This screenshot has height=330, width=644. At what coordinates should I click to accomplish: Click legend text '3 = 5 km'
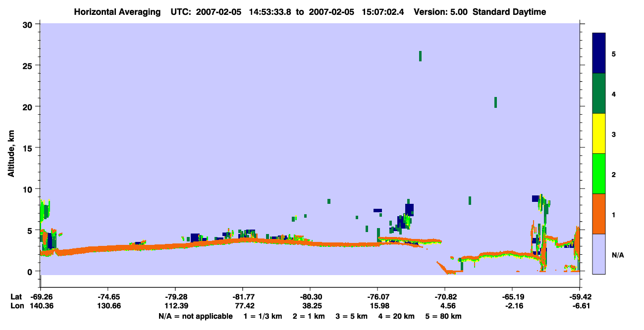(x=351, y=316)
